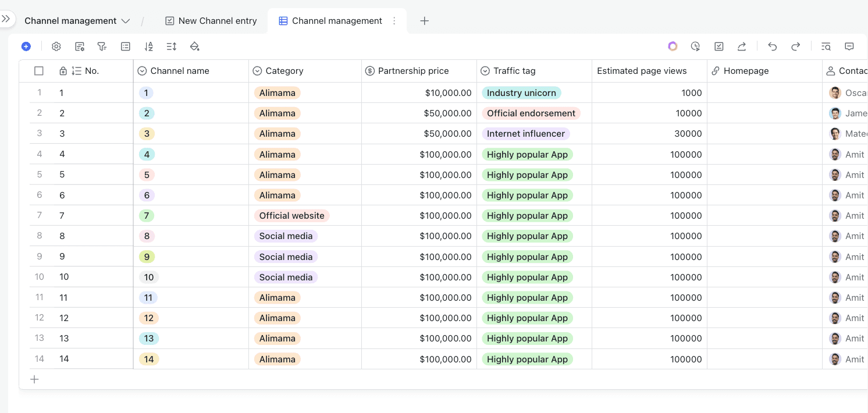Click the empty Homepage cell in row 14
This screenshot has height=413, width=868.
764,359
